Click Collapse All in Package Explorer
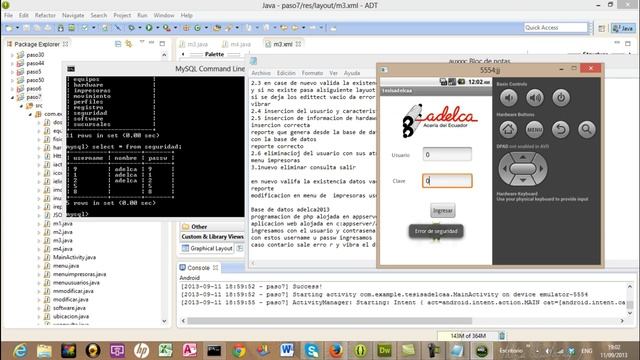This screenshot has height=360, width=640. coord(118,44)
